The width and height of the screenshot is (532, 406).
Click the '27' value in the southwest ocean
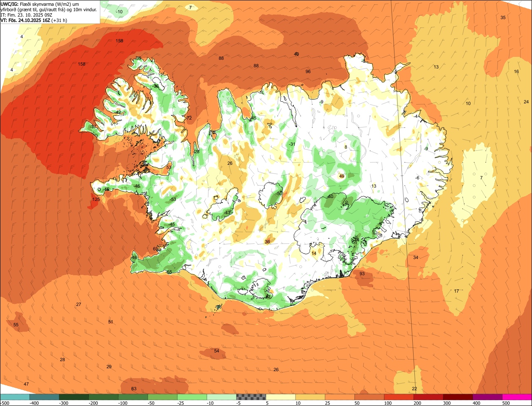(79, 305)
